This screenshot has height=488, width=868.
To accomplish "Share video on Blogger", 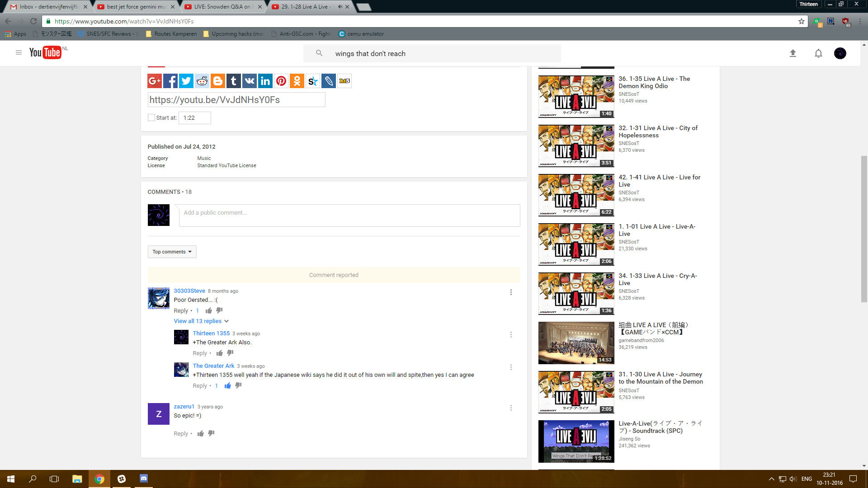I will [x=218, y=81].
